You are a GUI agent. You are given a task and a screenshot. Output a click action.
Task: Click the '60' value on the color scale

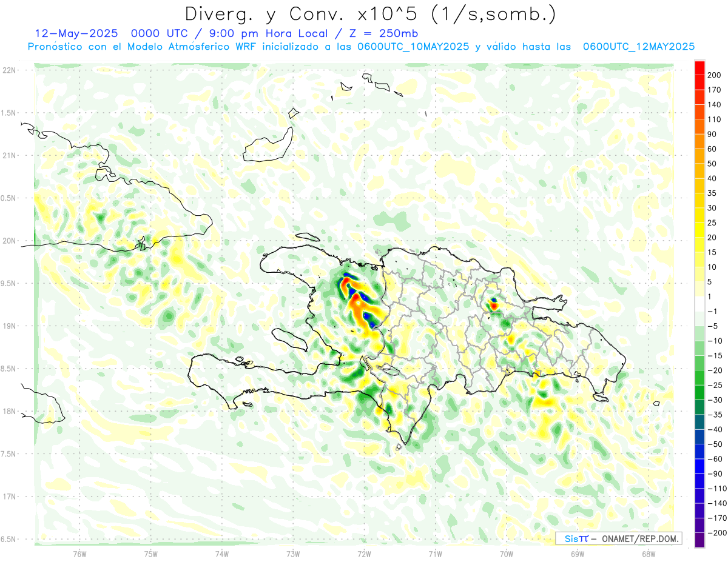pyautogui.click(x=712, y=149)
